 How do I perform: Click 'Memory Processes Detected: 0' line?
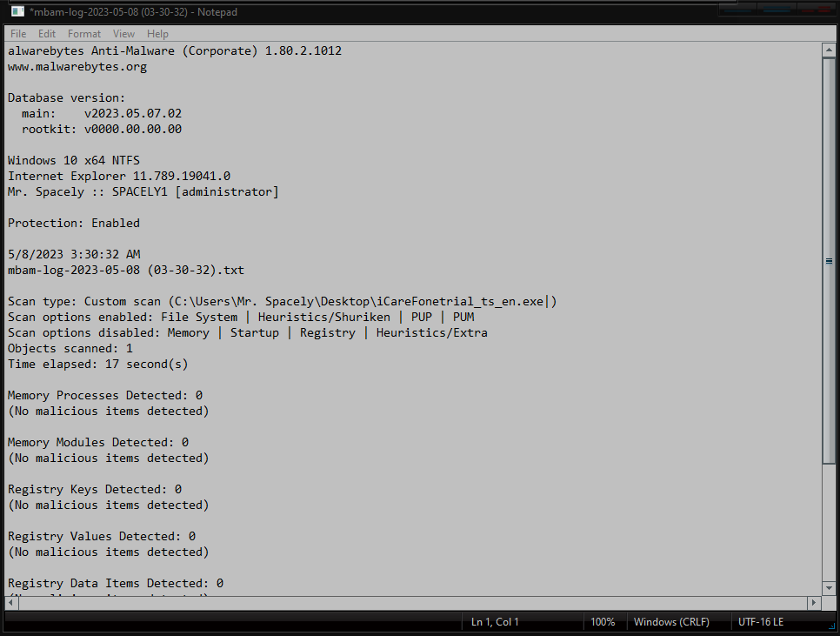coord(105,395)
